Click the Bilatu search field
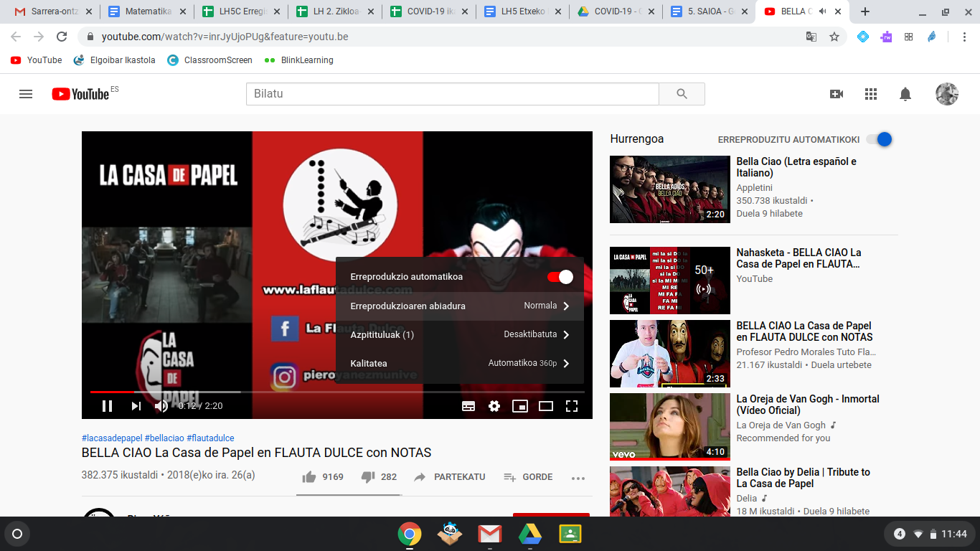The height and width of the screenshot is (551, 980). pyautogui.click(x=452, y=94)
